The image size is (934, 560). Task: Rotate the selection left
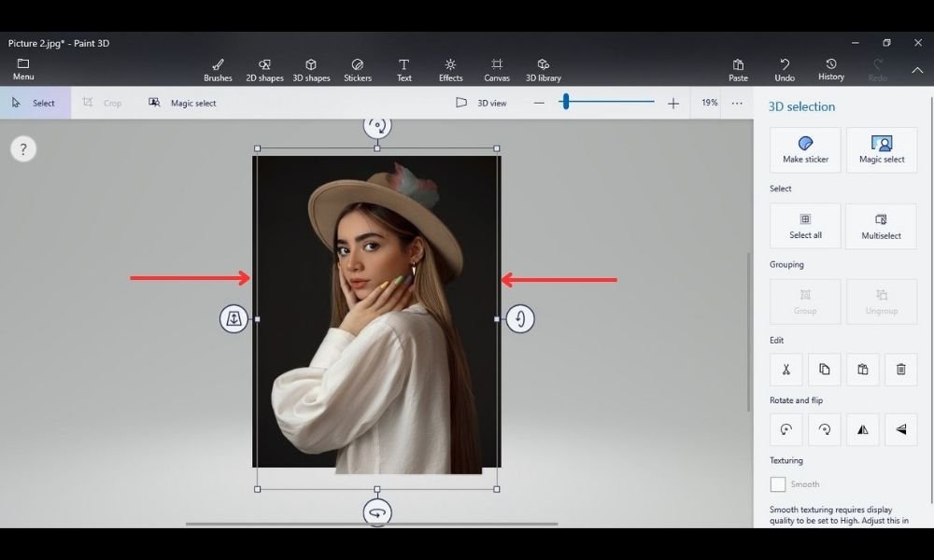coord(786,429)
